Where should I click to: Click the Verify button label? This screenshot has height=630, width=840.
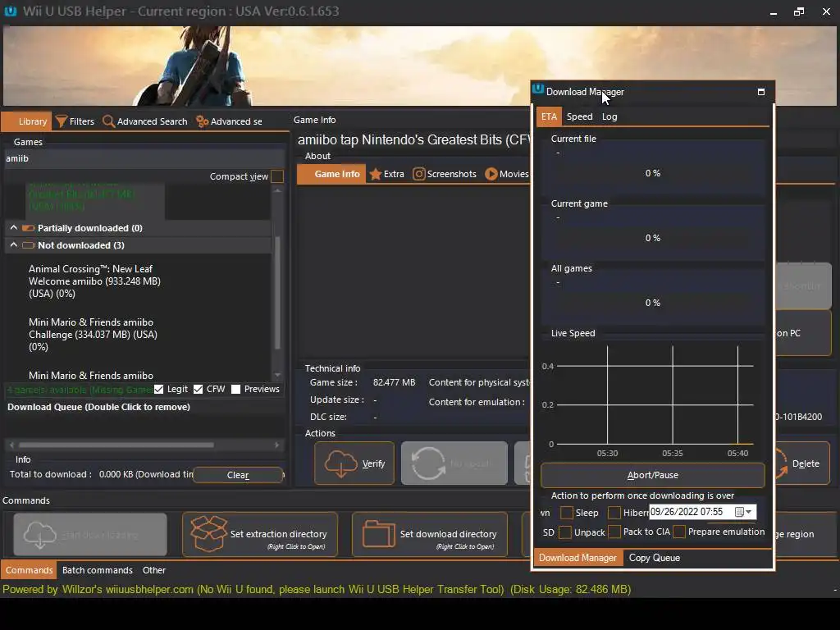373,464
